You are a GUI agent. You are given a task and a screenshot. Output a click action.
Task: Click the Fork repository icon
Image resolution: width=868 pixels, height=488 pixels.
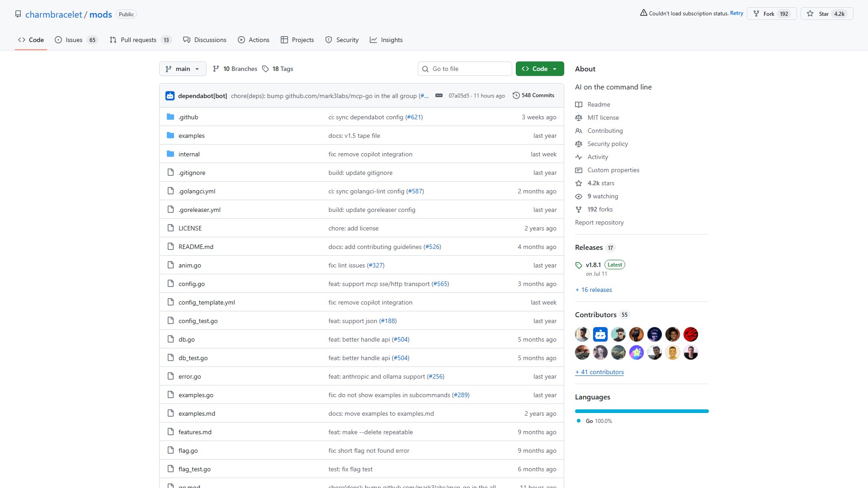[756, 14]
